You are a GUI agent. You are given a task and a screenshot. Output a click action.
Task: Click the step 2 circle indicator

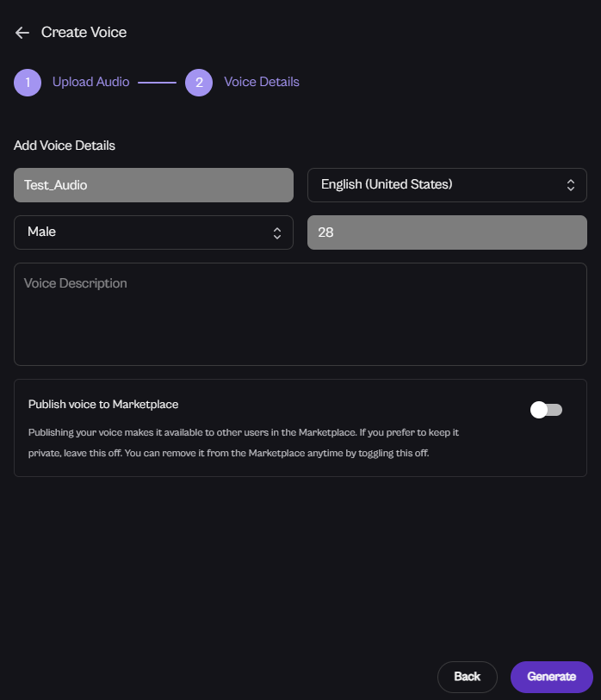point(199,83)
